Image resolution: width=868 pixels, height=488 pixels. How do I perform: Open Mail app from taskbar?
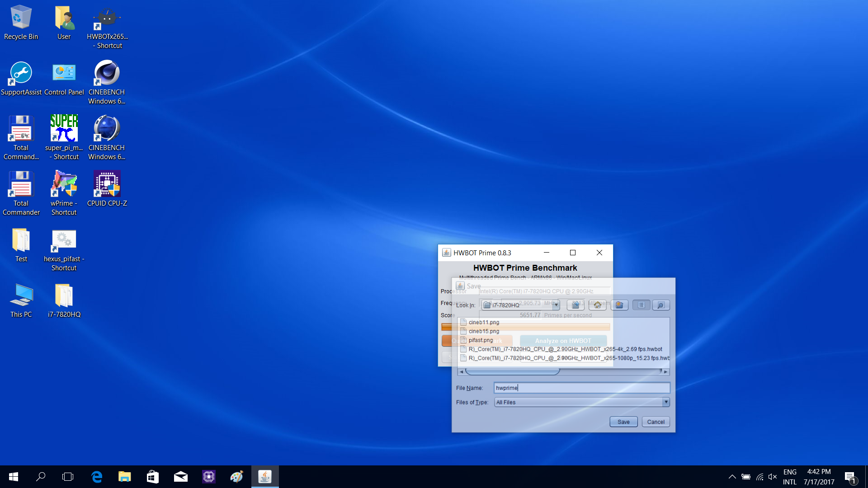point(180,477)
